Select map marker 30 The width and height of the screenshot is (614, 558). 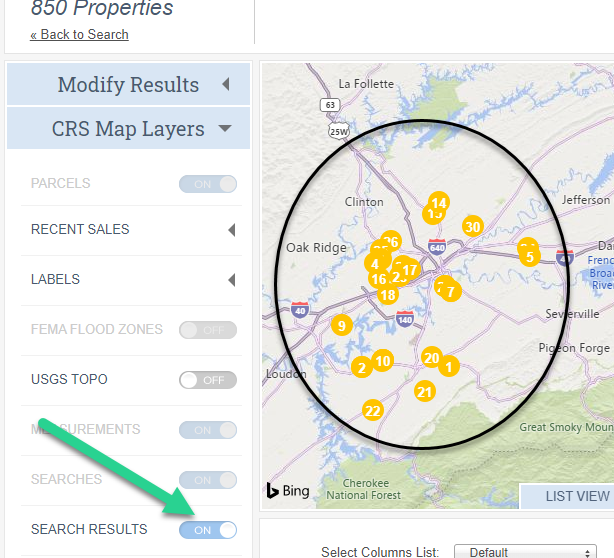pos(473,226)
